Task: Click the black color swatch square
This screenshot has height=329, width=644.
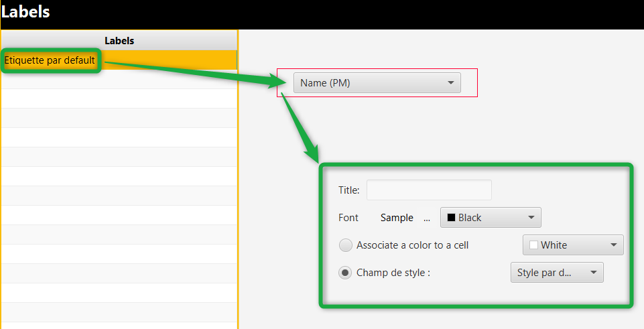Action: [451, 218]
